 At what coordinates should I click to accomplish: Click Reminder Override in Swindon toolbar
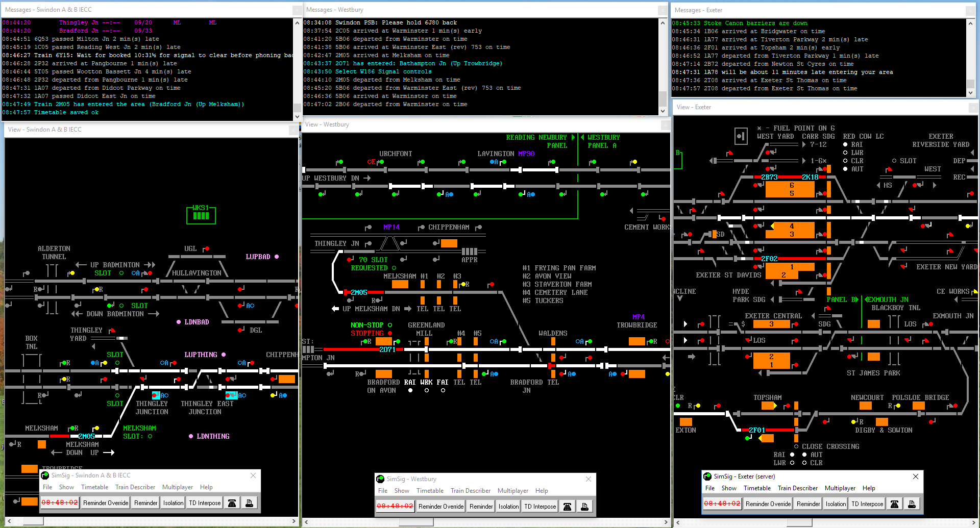(106, 503)
